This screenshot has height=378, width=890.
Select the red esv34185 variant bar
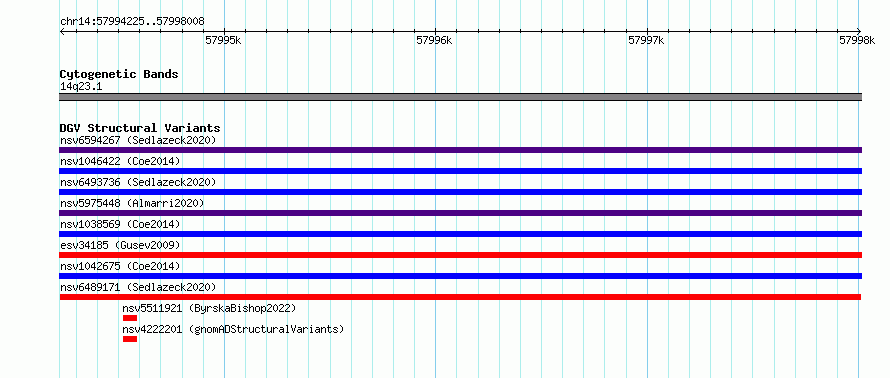coord(461,255)
